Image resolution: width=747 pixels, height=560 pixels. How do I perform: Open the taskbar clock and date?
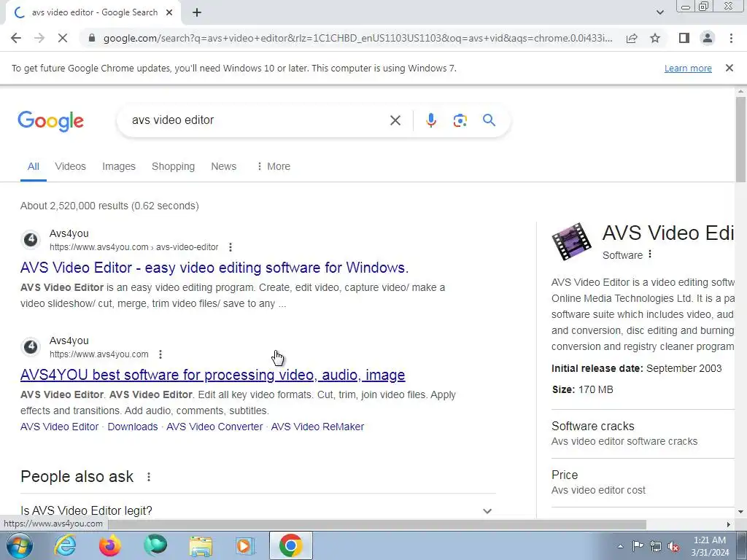(x=710, y=546)
